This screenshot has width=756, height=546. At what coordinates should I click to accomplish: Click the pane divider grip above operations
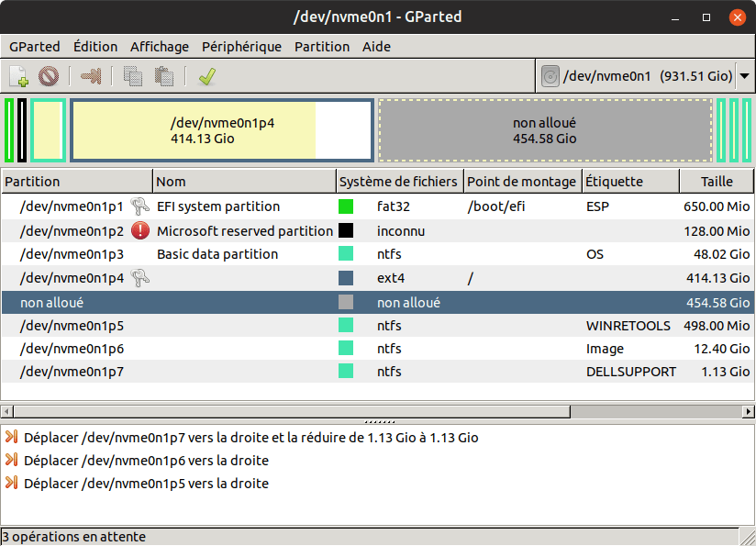coord(380,422)
